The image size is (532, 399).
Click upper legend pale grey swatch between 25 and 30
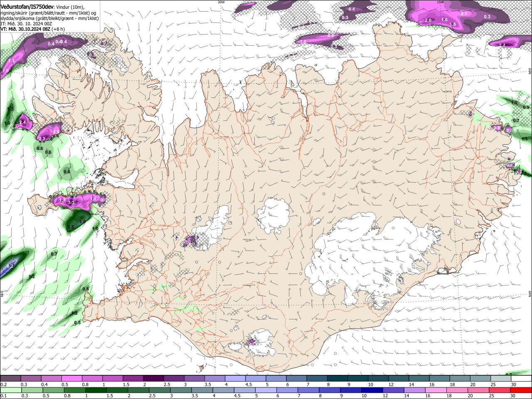[x=501, y=379]
